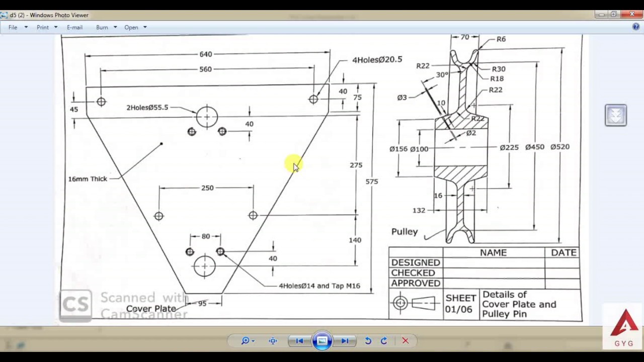Click the Windows Photo Viewer title icon
This screenshot has width=644, height=362.
[4, 15]
